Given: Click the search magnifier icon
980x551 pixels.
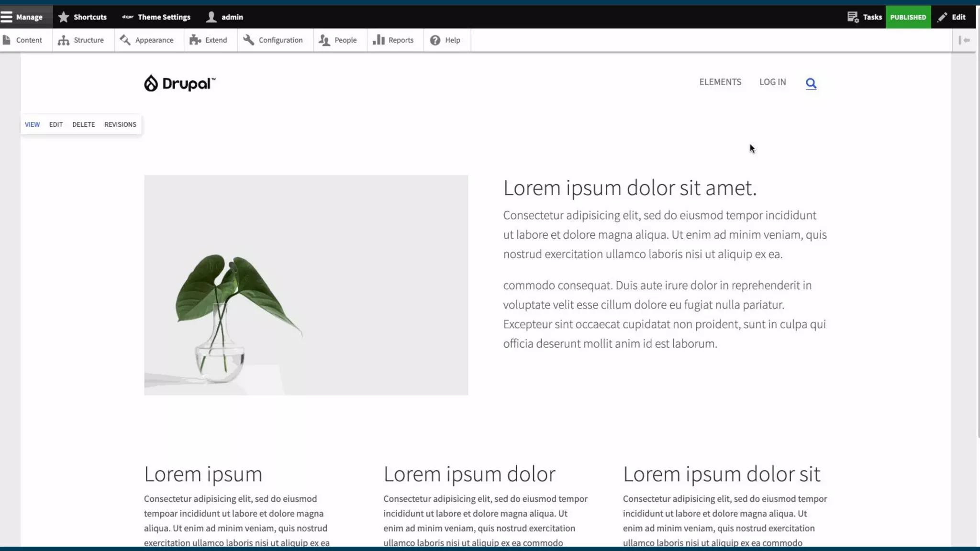Looking at the screenshot, I should point(811,83).
